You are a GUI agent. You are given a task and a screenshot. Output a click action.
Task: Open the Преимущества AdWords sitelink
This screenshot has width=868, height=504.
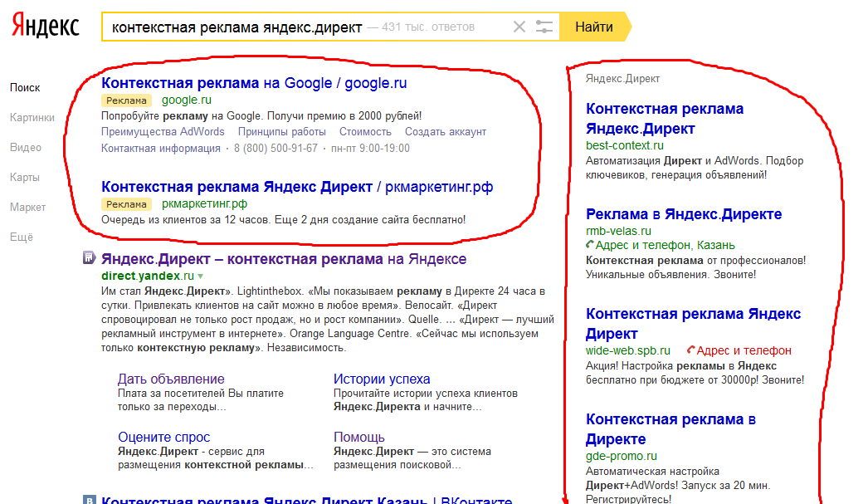pyautogui.click(x=163, y=132)
